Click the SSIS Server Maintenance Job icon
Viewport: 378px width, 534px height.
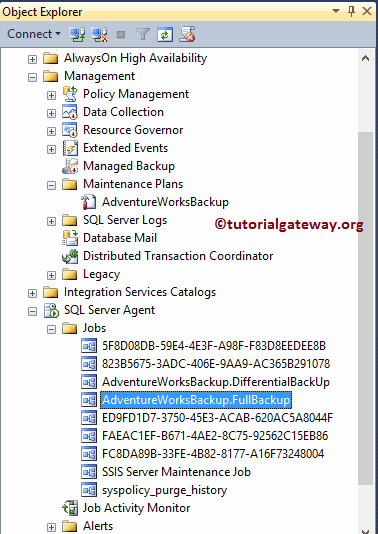[89, 472]
